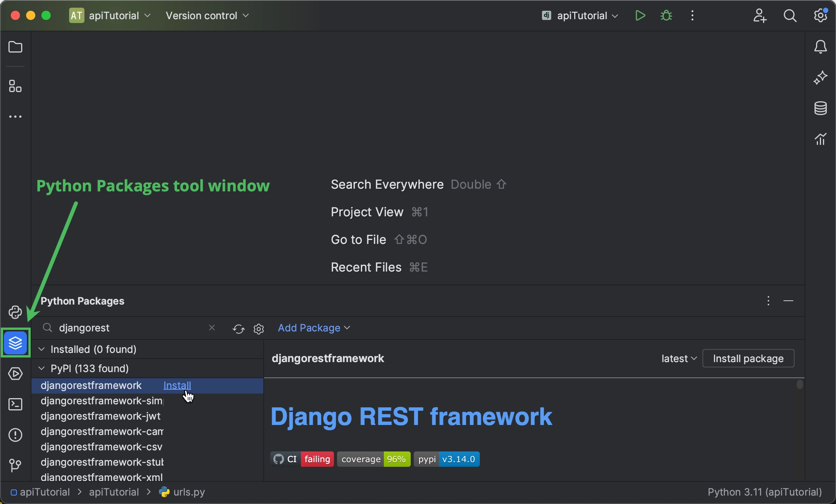Open the AI Assistant sparkle icon
This screenshot has width=836, height=504.
click(x=820, y=77)
